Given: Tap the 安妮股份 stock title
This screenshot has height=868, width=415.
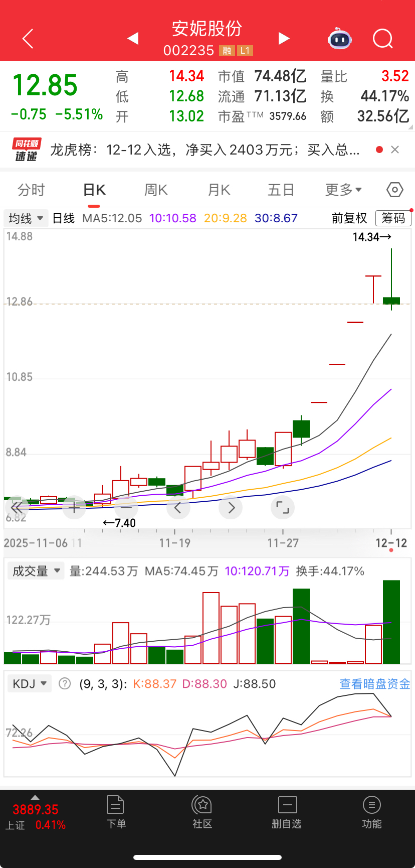Looking at the screenshot, I should [x=207, y=29].
